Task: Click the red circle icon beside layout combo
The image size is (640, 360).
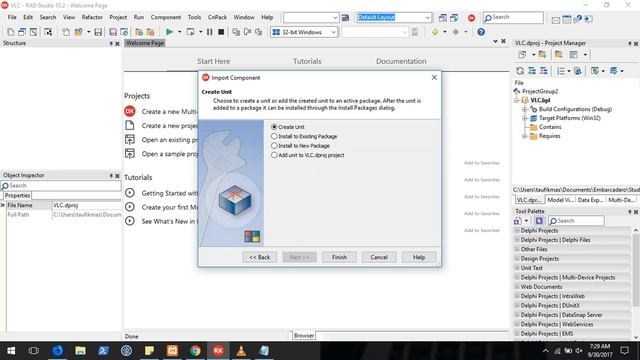Action: click(x=471, y=18)
